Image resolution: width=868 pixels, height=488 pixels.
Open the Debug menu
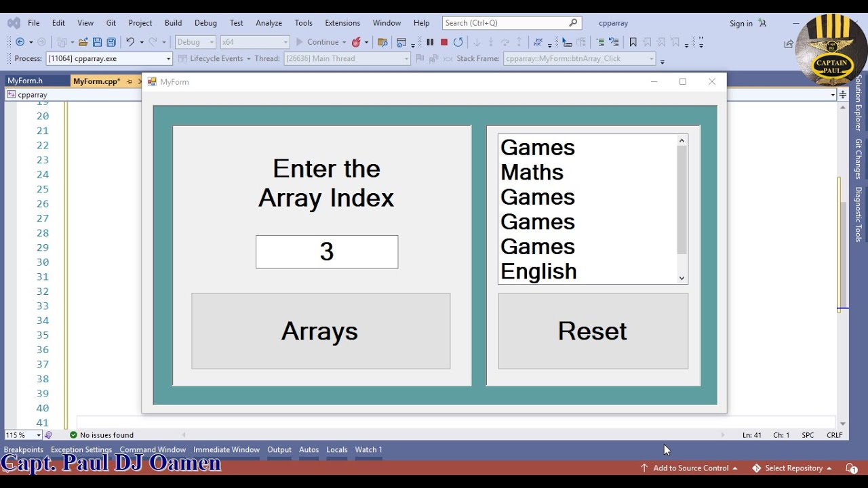pyautogui.click(x=205, y=23)
